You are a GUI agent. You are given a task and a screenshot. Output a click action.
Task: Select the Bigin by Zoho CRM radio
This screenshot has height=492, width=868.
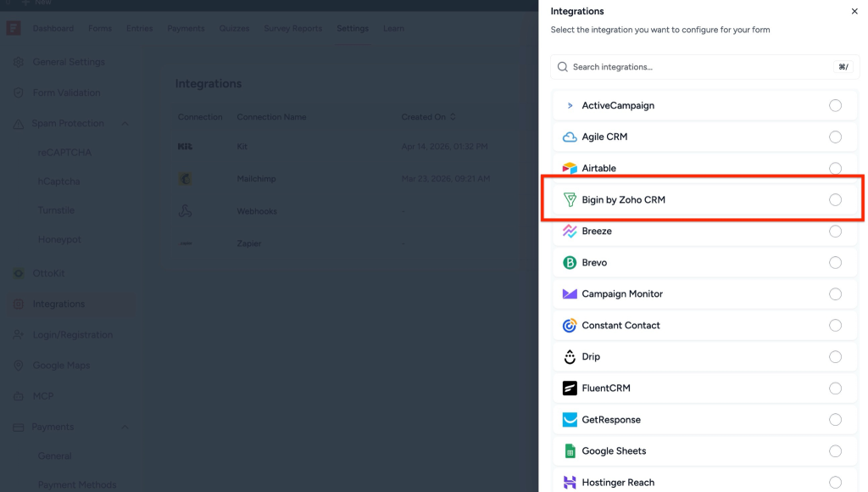tap(835, 199)
